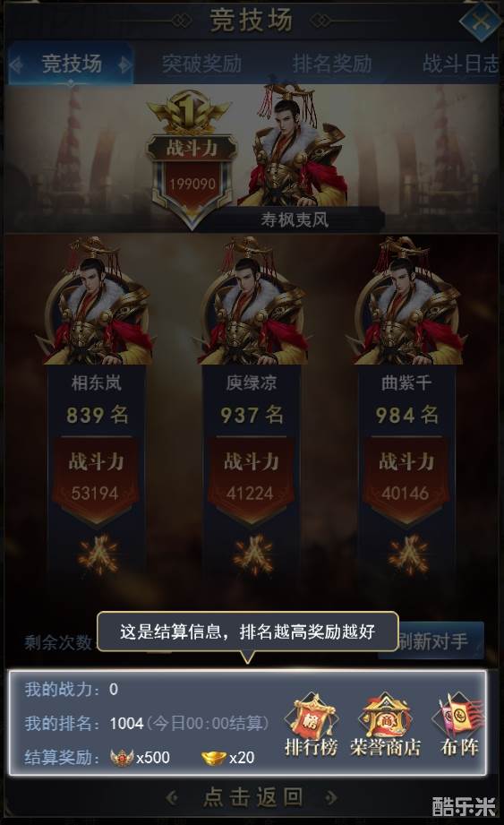
Task: Click 点击返回 to go back
Action: pyautogui.click(x=252, y=797)
